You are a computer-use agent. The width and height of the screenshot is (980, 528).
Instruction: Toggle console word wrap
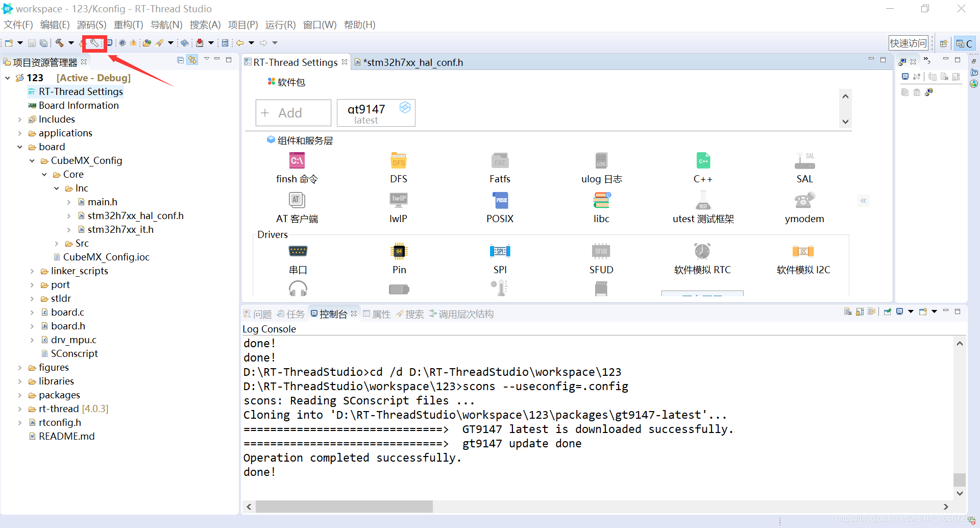(872, 311)
